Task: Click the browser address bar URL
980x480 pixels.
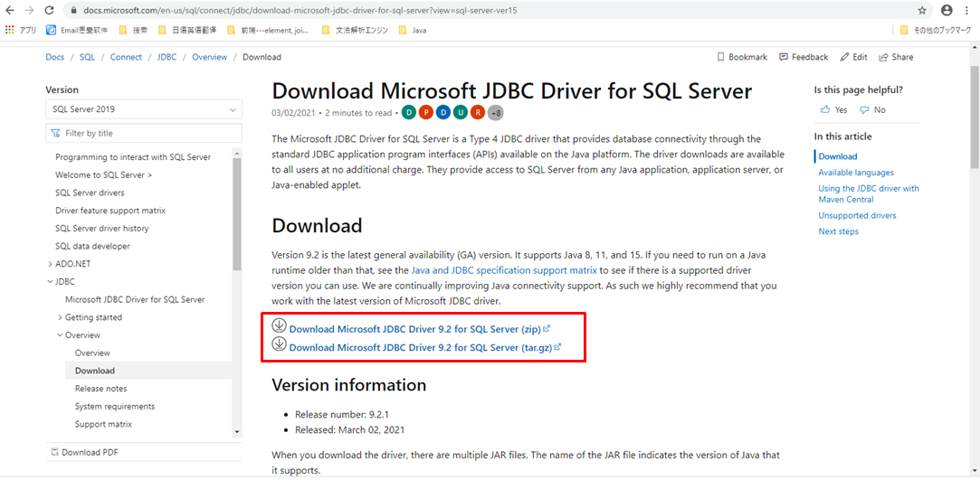Action: pyautogui.click(x=300, y=11)
